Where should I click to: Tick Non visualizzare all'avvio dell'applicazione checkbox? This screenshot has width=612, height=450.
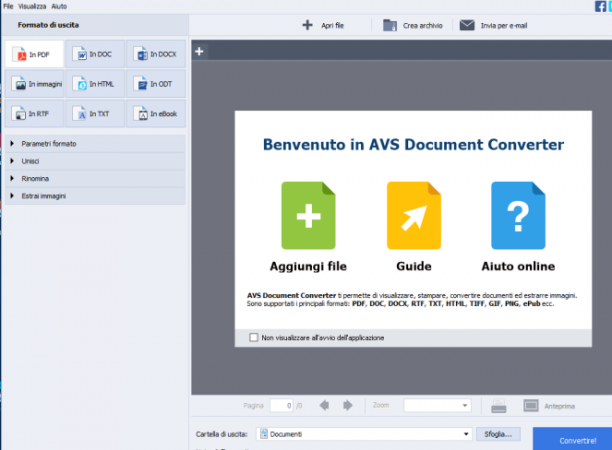tap(254, 337)
